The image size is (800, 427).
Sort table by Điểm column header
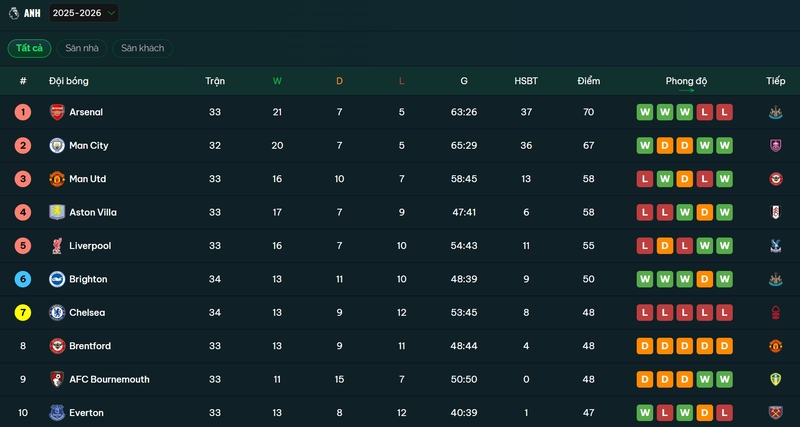tap(588, 81)
